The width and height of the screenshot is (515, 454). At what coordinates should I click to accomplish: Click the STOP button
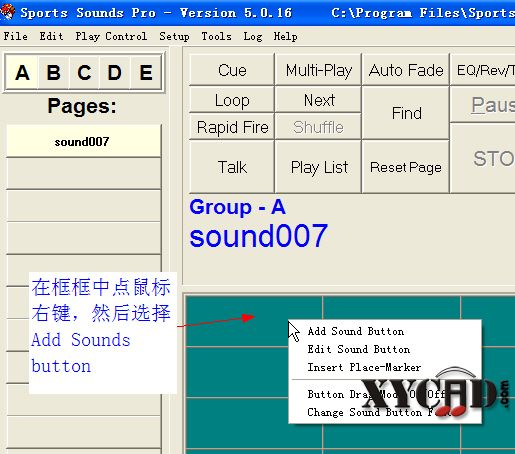coord(483,158)
